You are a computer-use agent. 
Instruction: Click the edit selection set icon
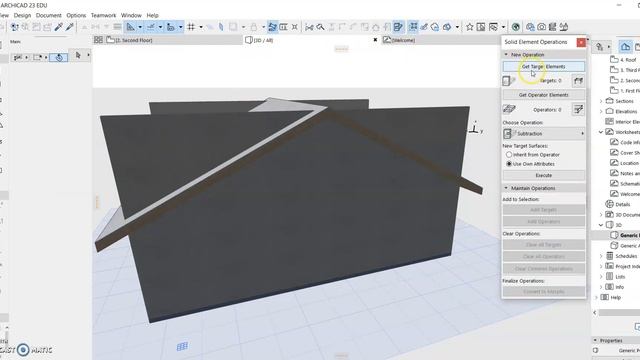[398, 27]
